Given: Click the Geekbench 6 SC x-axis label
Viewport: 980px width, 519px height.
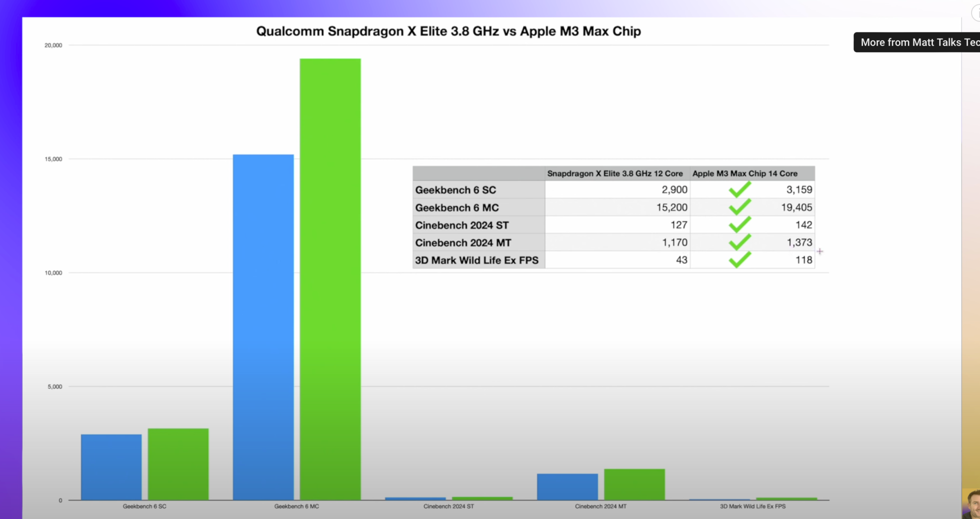Looking at the screenshot, I should point(145,507).
